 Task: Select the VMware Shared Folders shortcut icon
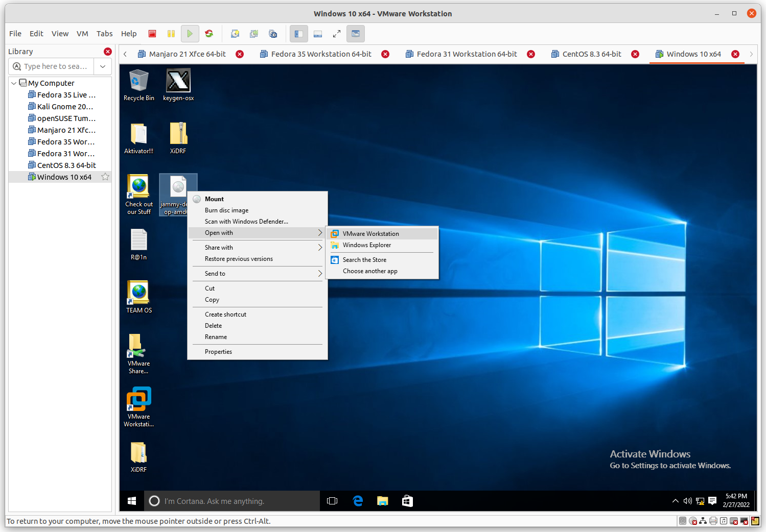tap(139, 354)
